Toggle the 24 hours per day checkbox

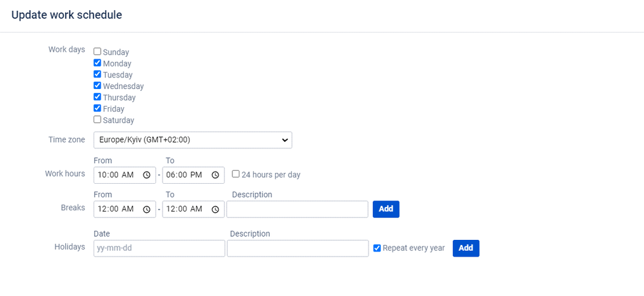[x=236, y=174]
